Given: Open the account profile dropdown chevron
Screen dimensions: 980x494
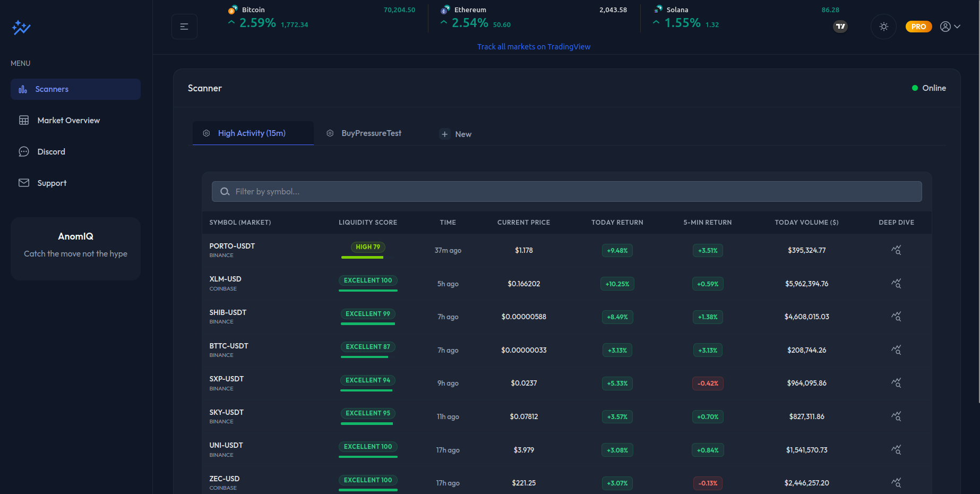Looking at the screenshot, I should point(958,26).
